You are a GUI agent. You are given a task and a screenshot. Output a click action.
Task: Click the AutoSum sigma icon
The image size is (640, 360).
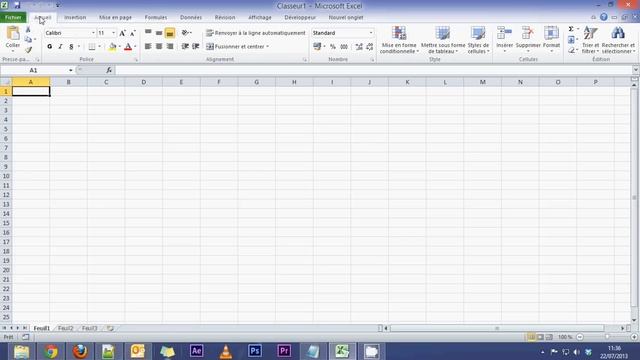tap(571, 29)
